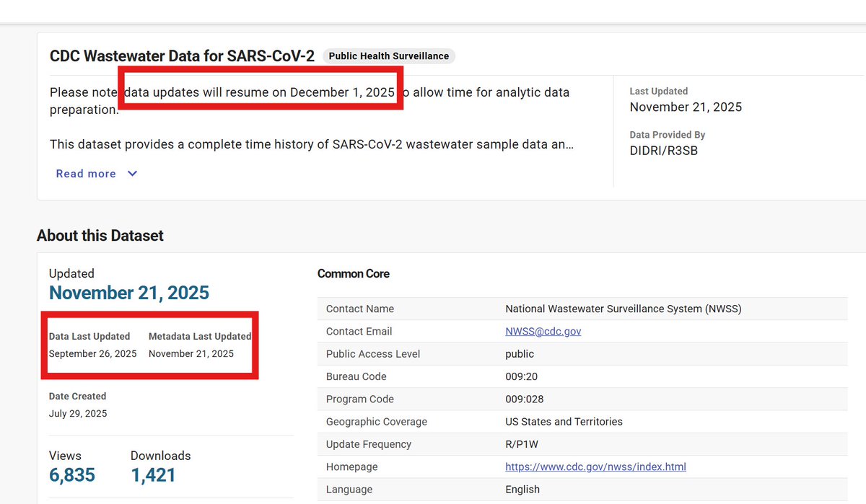This screenshot has width=866, height=504.
Task: Click the Data Provided By value DIDRI/R3SB
Action: [664, 151]
